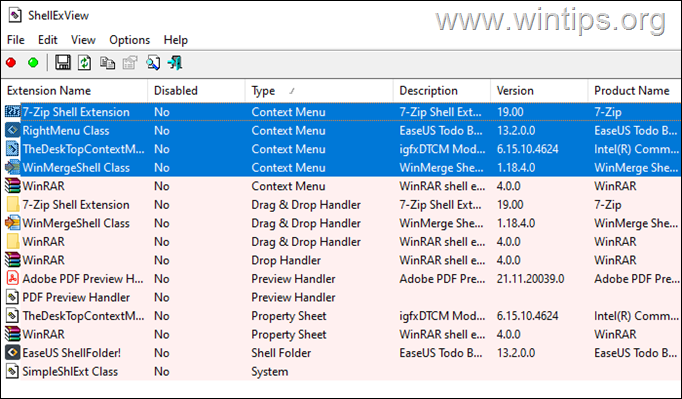
Task: Click the Drop Handler type cell
Action: [x=286, y=260]
